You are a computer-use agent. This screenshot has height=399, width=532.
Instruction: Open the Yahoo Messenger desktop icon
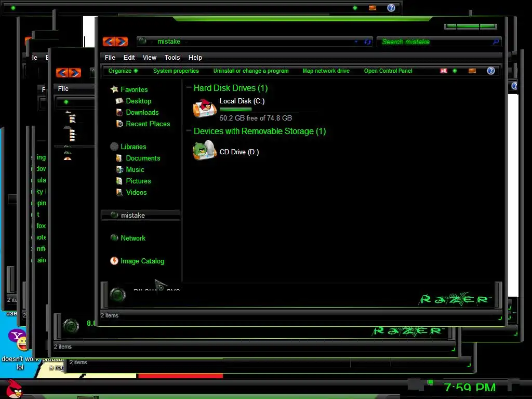(18, 340)
